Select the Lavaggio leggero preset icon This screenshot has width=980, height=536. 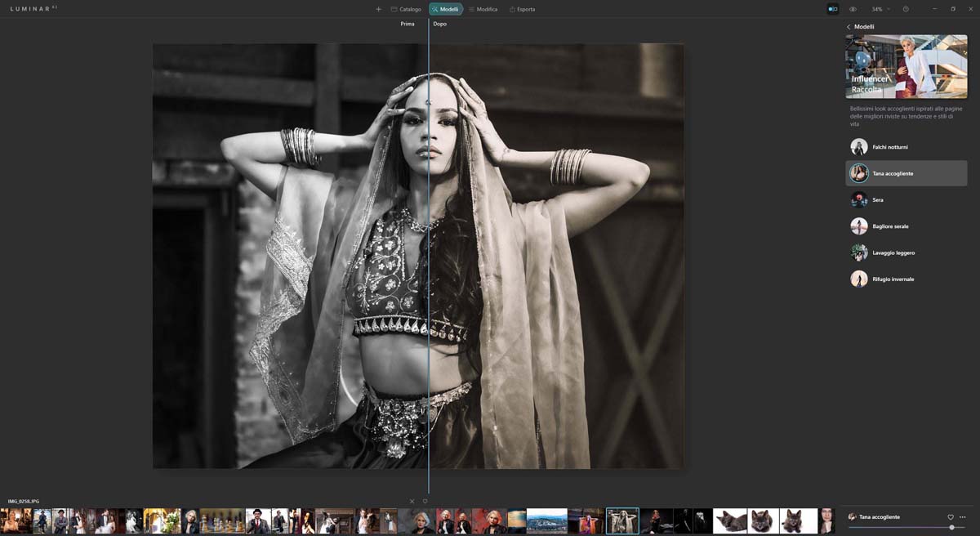tap(859, 252)
